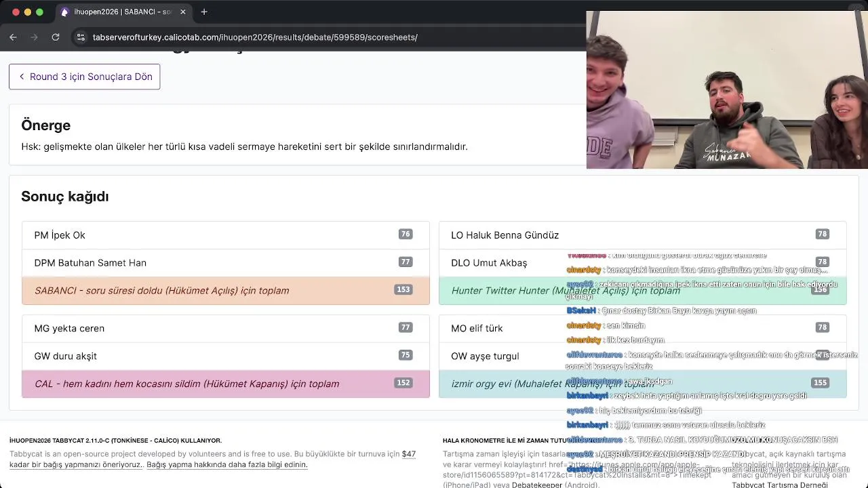
Task: Click SABANCI Hükümet Açılış total row
Action: point(226,291)
